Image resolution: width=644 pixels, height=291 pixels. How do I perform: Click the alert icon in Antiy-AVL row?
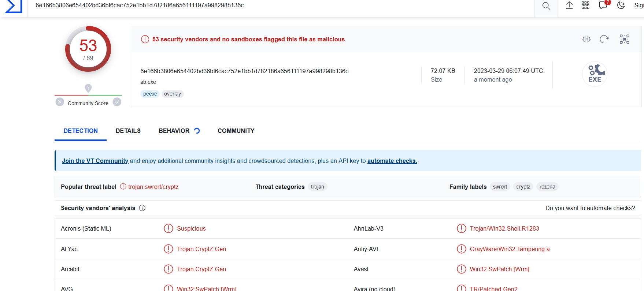pyautogui.click(x=461, y=249)
